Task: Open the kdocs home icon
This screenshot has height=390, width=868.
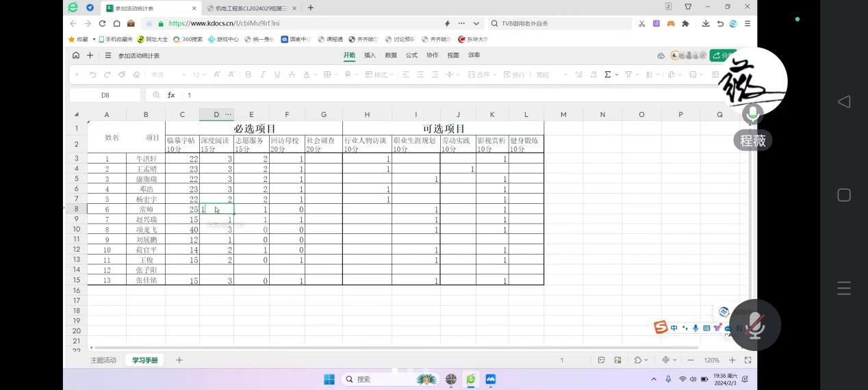Action: 76,55
